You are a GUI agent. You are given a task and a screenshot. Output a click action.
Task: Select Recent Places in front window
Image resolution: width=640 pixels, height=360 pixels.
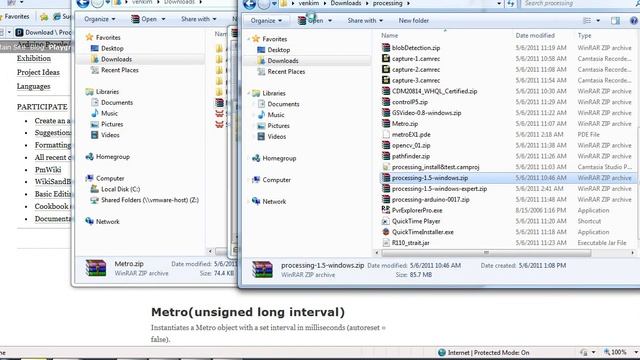(x=286, y=71)
